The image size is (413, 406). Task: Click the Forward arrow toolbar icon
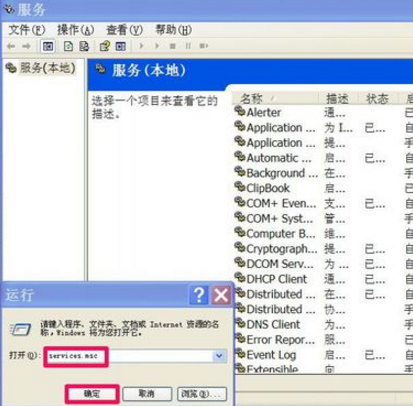(26, 46)
